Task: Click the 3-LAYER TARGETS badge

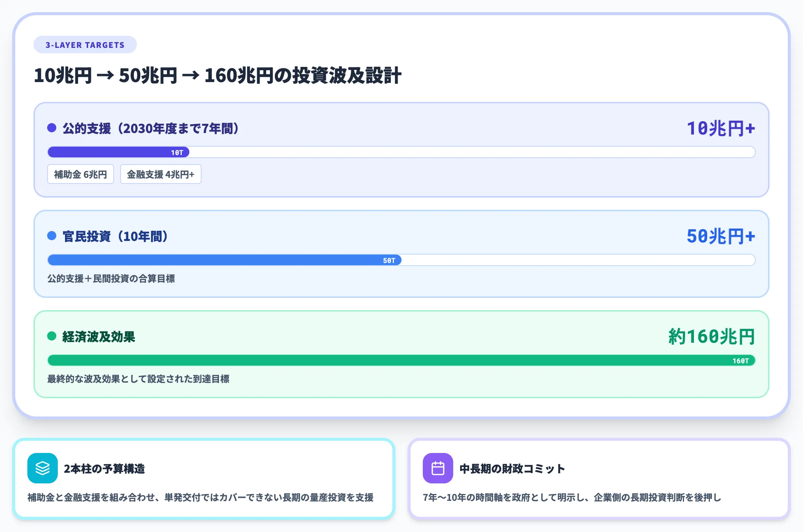Action: [x=85, y=45]
